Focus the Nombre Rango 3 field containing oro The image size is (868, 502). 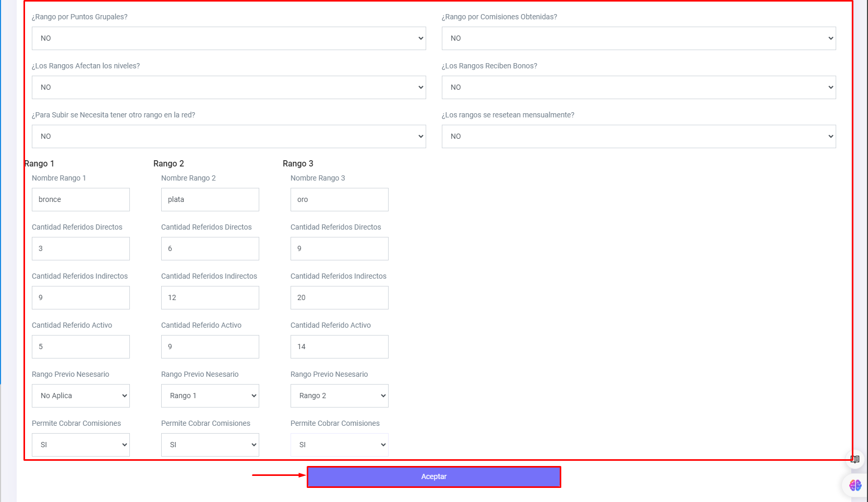339,200
